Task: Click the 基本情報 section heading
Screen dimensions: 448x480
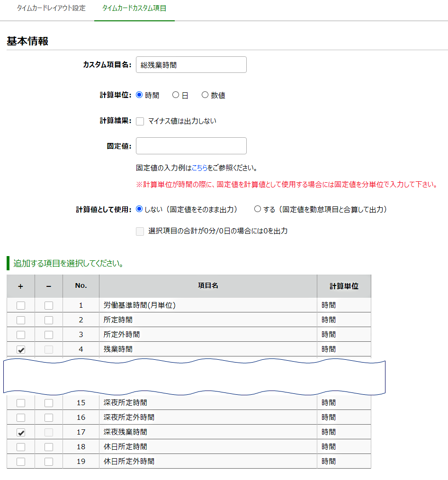Action: pyautogui.click(x=27, y=41)
